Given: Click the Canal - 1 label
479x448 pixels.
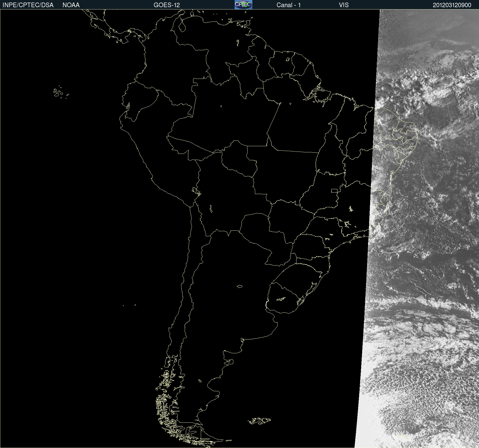Looking at the screenshot, I should [289, 5].
